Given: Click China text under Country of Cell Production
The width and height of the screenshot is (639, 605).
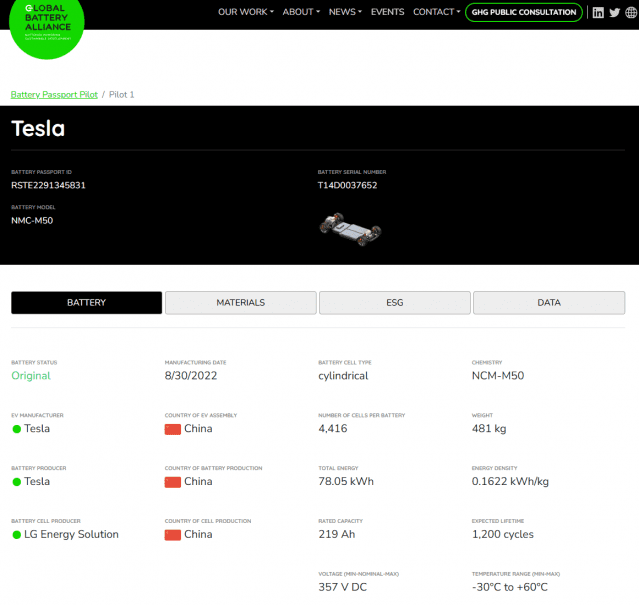Looking at the screenshot, I should pyautogui.click(x=198, y=535).
